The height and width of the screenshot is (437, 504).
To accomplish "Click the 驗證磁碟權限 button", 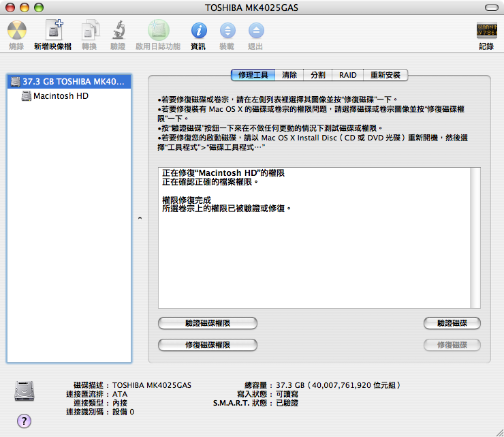I will (x=208, y=323).
